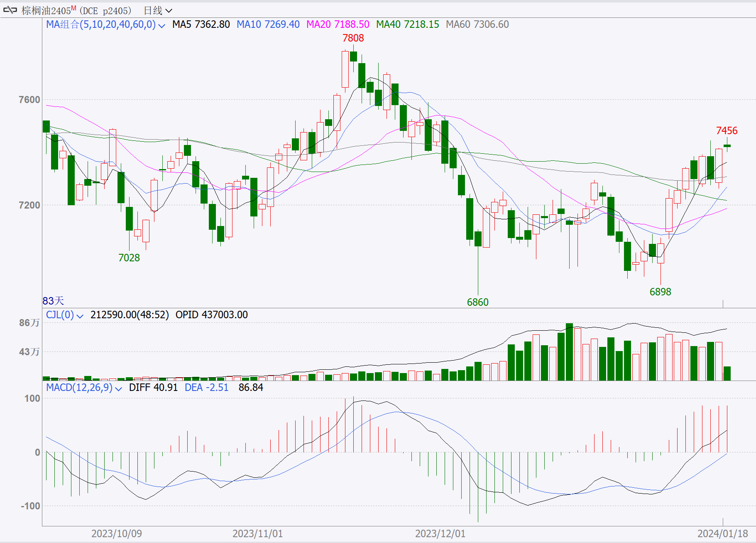Click the 6860 low price label
Screen dimensions: 756x543
coord(478,302)
